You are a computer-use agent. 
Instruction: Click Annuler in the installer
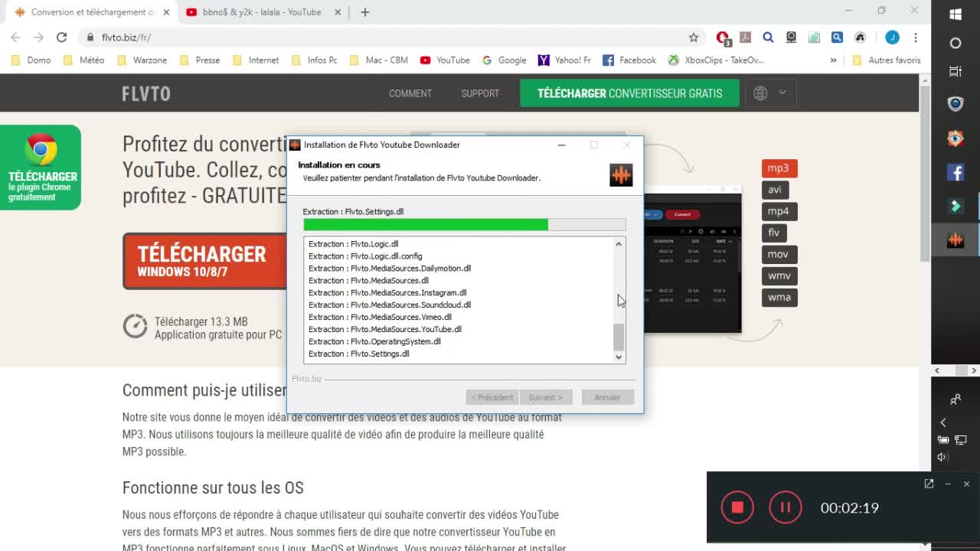(607, 397)
